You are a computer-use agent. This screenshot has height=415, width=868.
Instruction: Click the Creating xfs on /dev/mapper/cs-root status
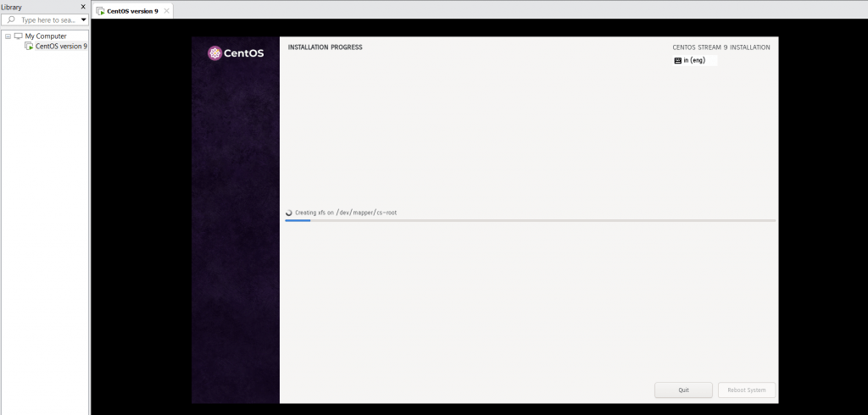[346, 213]
